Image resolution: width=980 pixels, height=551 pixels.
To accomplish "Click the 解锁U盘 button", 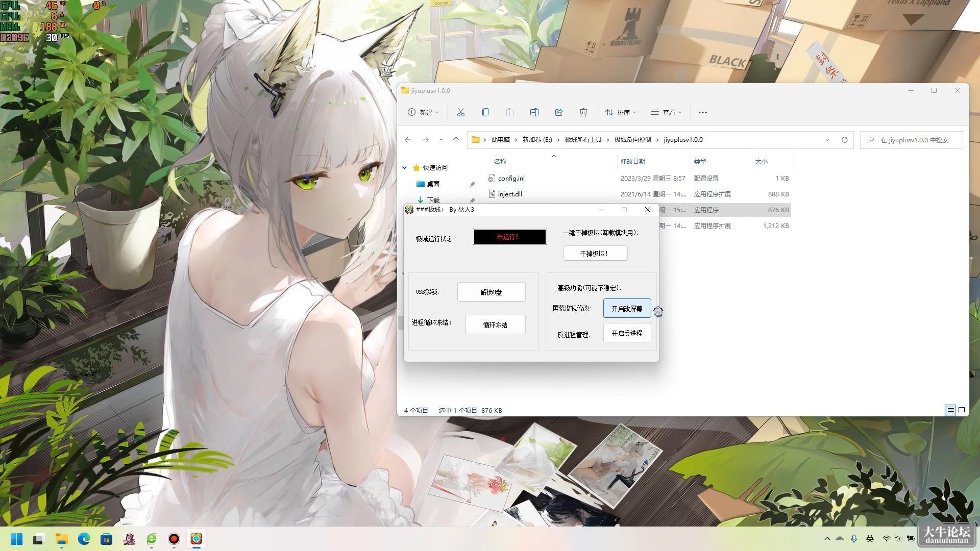I will (x=491, y=292).
